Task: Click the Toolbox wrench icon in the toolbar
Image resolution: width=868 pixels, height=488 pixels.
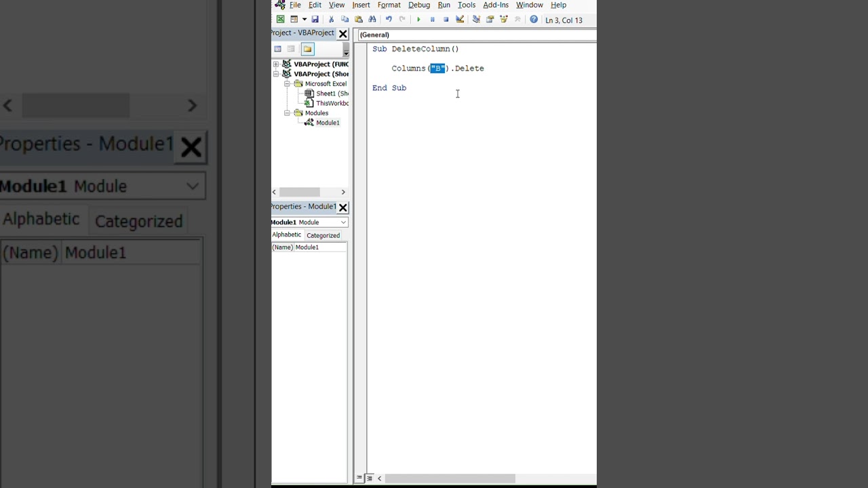Action: point(517,20)
